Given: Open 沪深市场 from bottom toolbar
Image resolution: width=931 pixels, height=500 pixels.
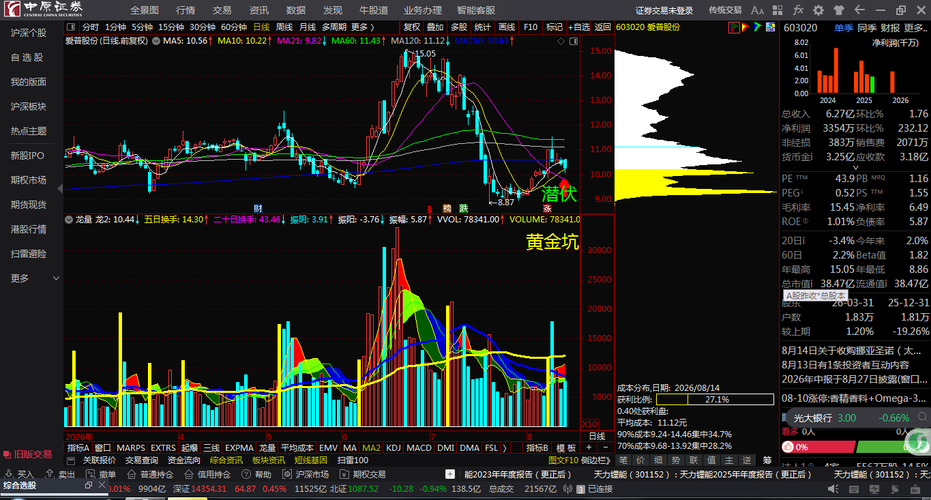Looking at the screenshot, I should [x=306, y=474].
